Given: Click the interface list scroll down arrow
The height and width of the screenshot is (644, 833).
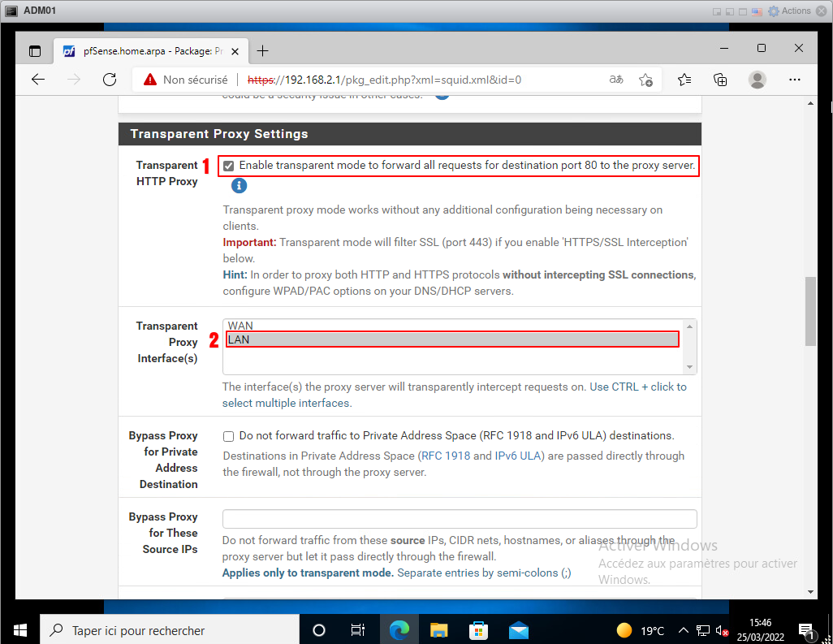Looking at the screenshot, I should click(x=690, y=367).
